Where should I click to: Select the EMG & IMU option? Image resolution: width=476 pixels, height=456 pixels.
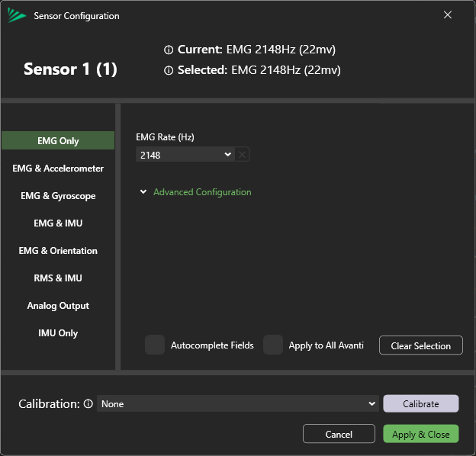click(58, 223)
